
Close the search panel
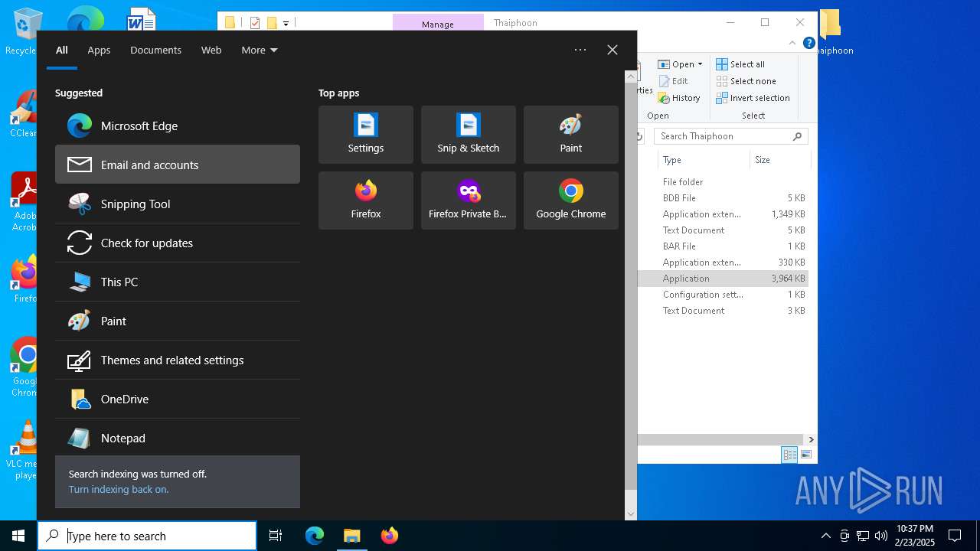(x=612, y=50)
